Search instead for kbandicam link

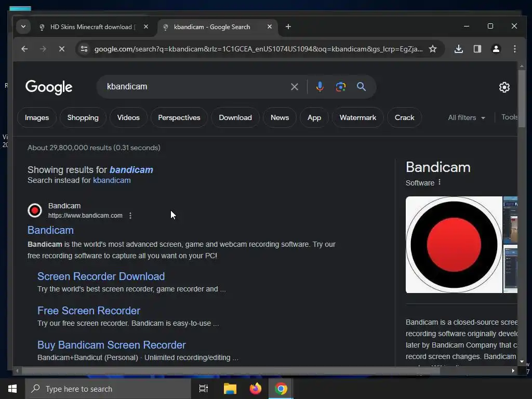(x=112, y=180)
